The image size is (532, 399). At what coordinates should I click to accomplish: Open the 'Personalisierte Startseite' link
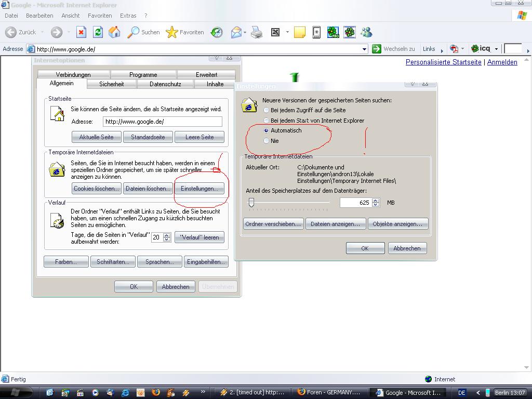tap(443, 62)
